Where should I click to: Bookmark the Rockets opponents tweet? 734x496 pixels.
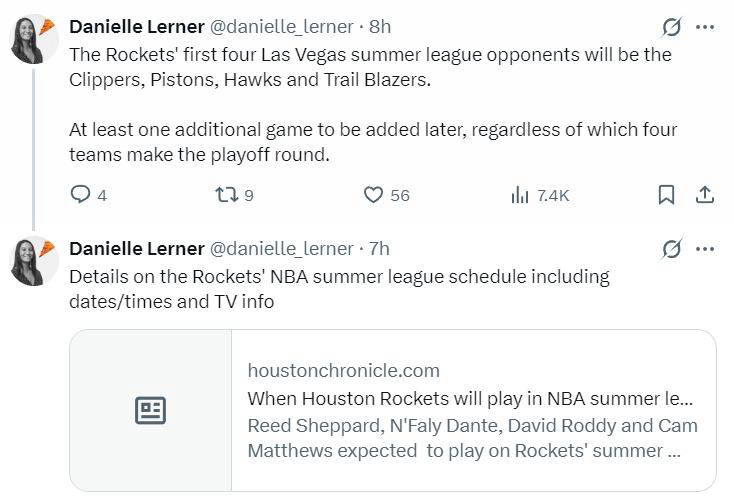(666, 195)
